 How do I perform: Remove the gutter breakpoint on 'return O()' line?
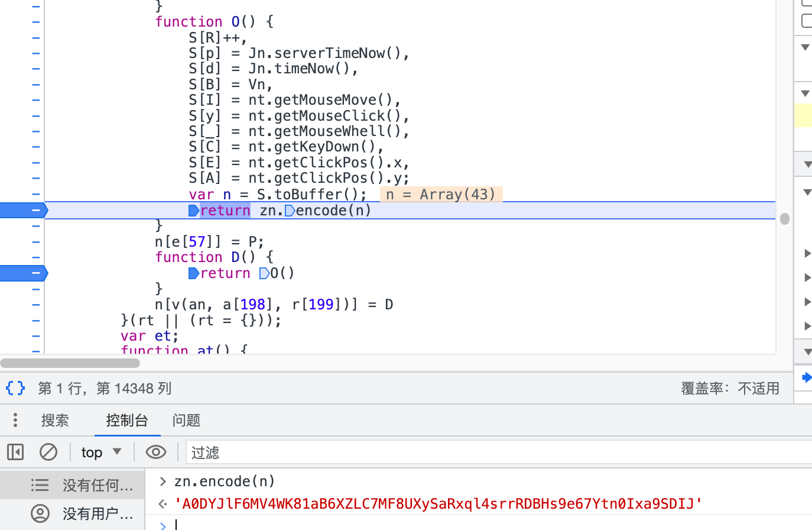click(x=24, y=273)
